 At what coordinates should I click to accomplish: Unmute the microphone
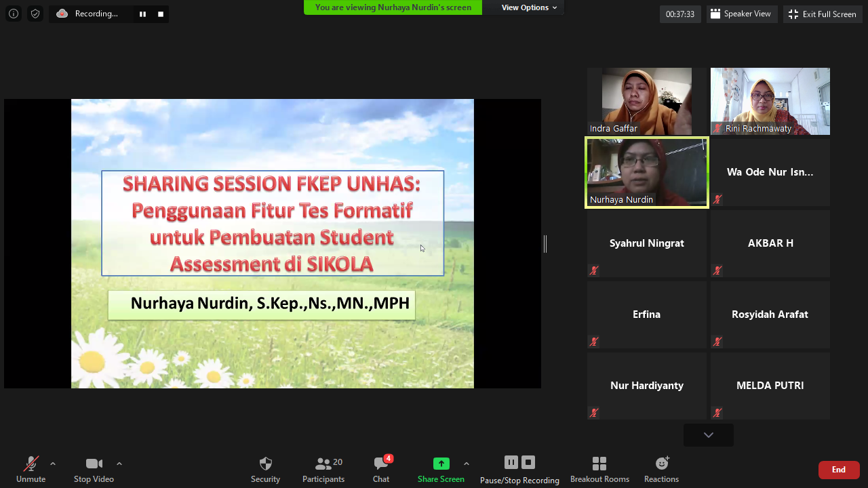pyautogui.click(x=31, y=469)
